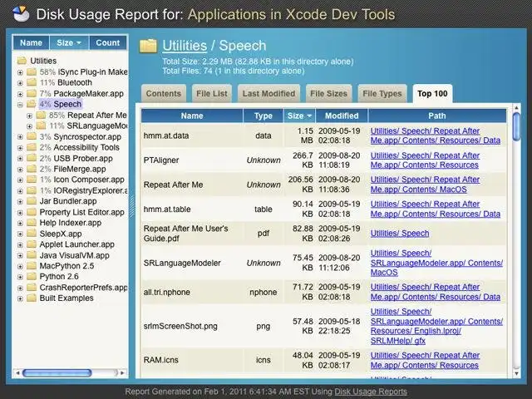Click the Repeat After Me folder icon

[x=41, y=115]
